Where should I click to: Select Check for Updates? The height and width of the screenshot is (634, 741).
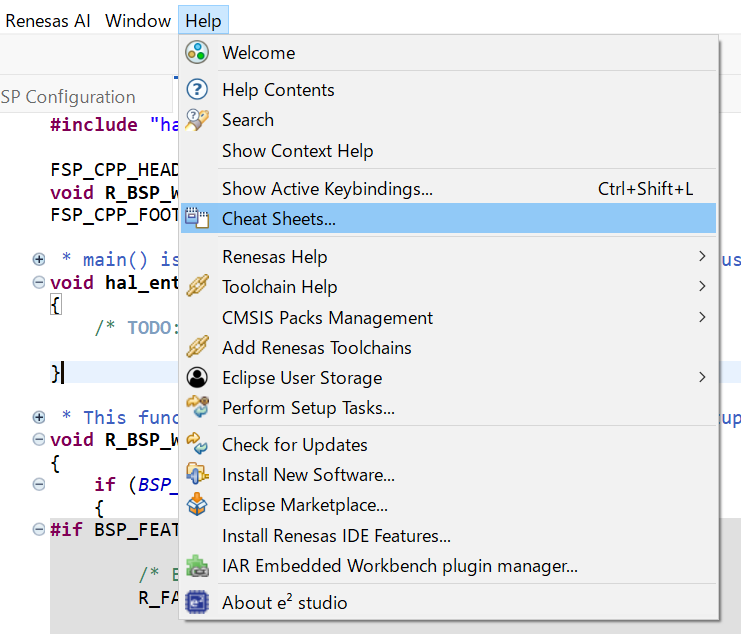[448, 445]
